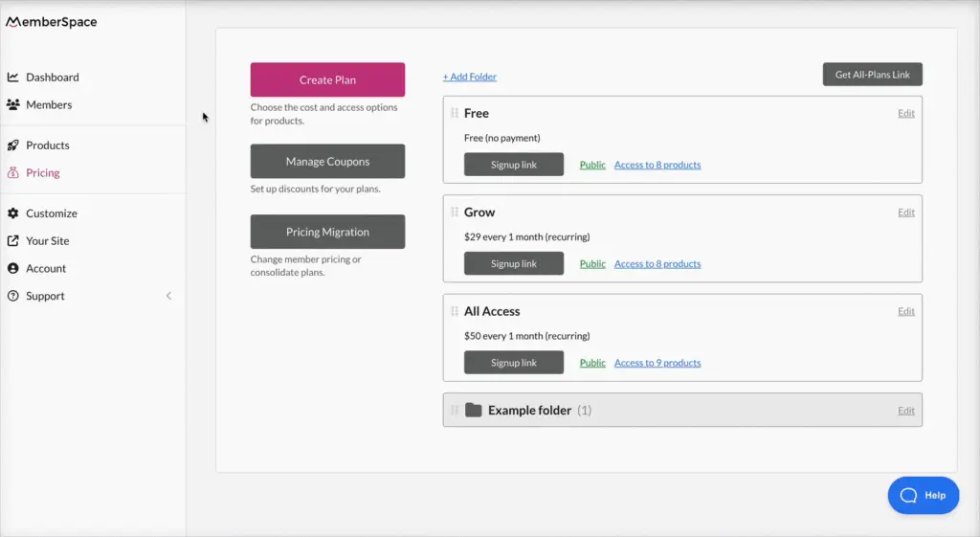Open the Members section in sidebar
The image size is (980, 537).
tap(49, 105)
